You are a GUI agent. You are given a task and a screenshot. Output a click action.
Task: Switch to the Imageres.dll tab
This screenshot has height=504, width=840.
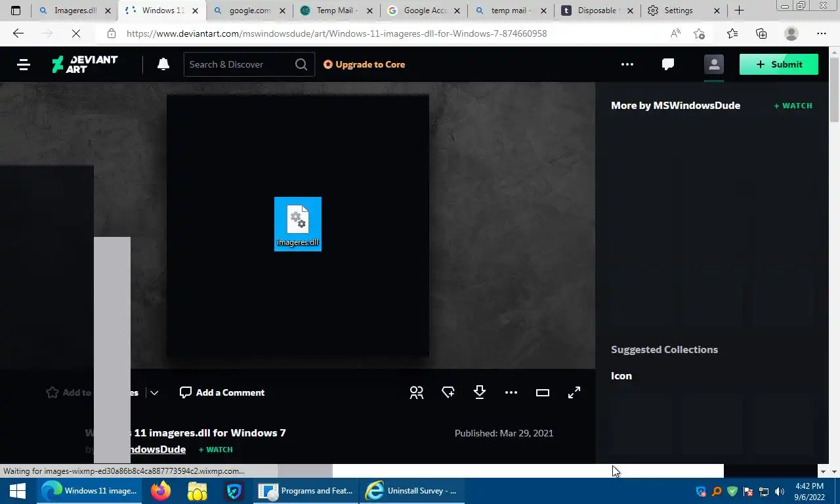75,10
